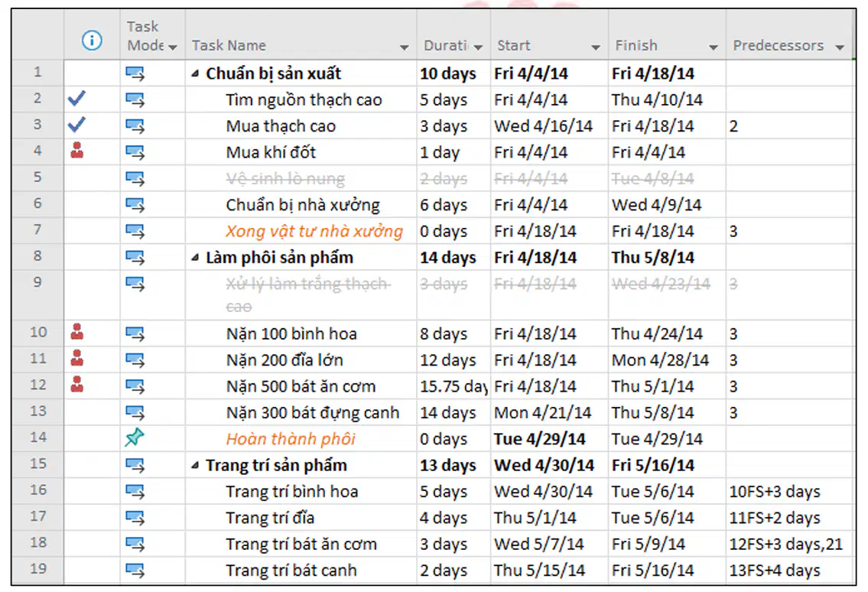
Task: Collapse the Làm phôi sản phẩm group
Action: (195, 258)
